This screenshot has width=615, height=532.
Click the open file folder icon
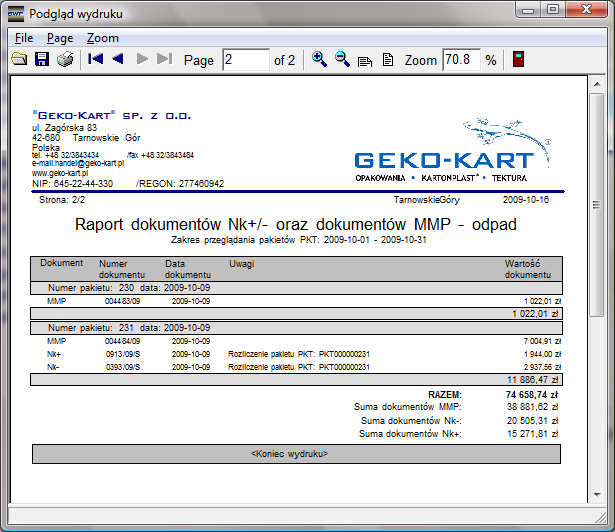coord(19,60)
